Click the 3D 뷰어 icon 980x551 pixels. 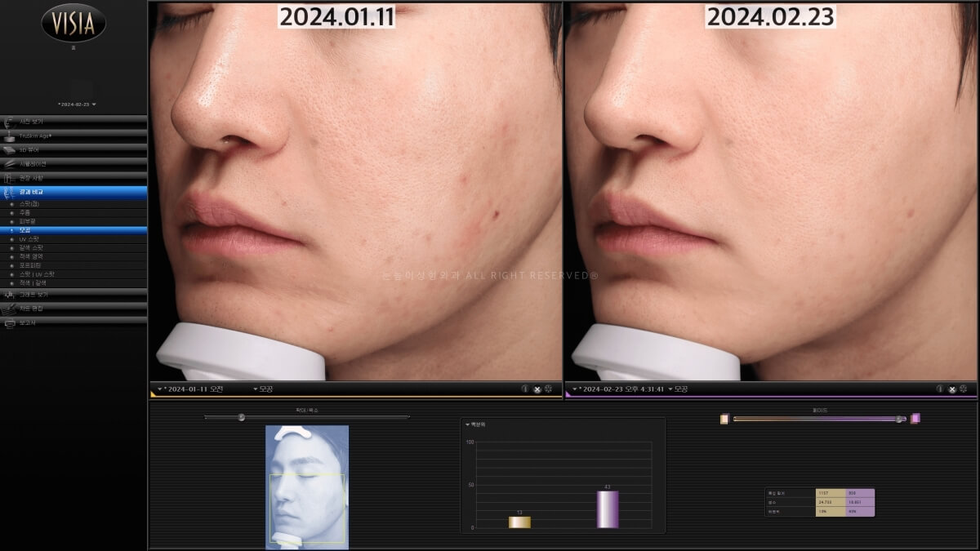9,149
